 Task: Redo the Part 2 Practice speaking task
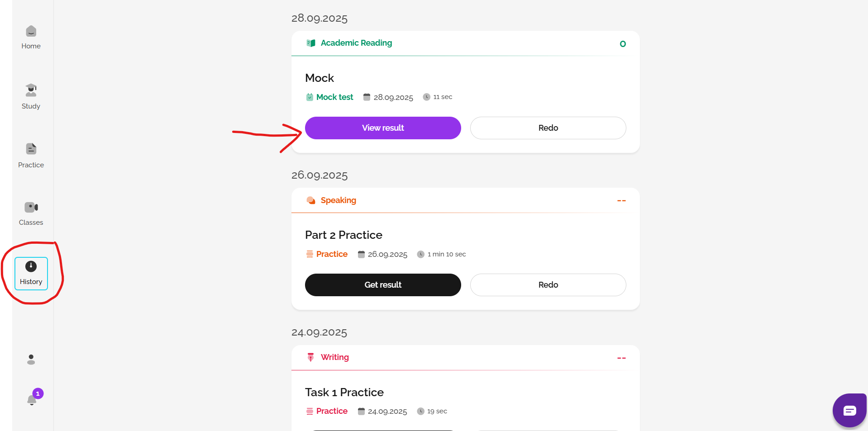(x=548, y=285)
